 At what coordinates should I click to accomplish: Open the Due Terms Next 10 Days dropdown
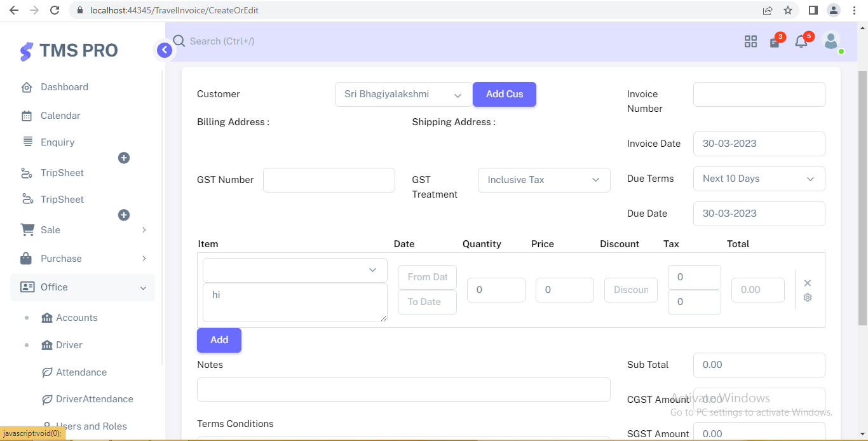point(759,179)
